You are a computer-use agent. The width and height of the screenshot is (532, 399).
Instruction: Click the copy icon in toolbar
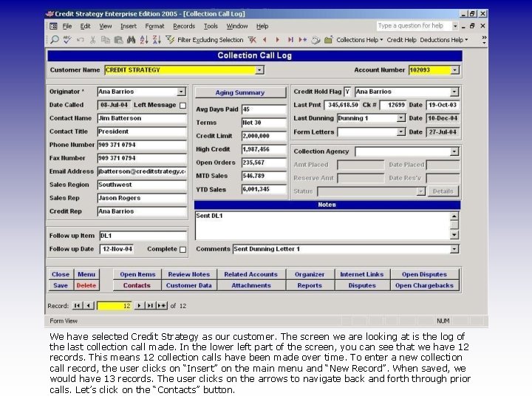tap(106, 40)
